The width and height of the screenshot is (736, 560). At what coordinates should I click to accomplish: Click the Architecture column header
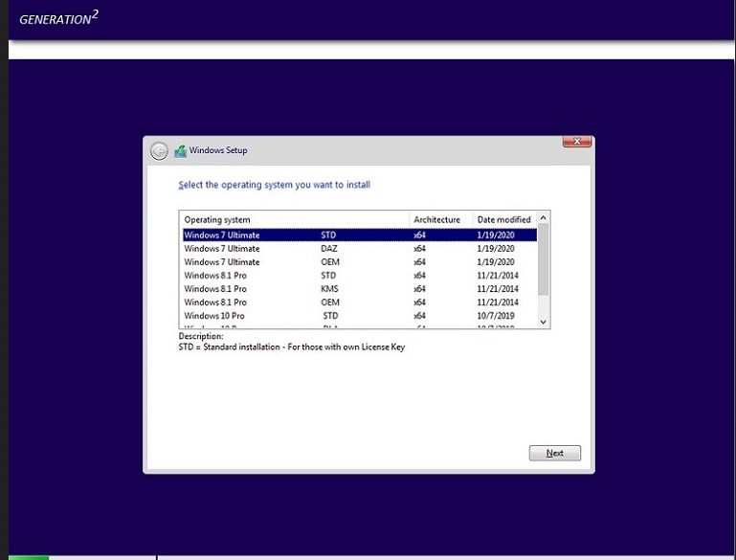point(441,219)
